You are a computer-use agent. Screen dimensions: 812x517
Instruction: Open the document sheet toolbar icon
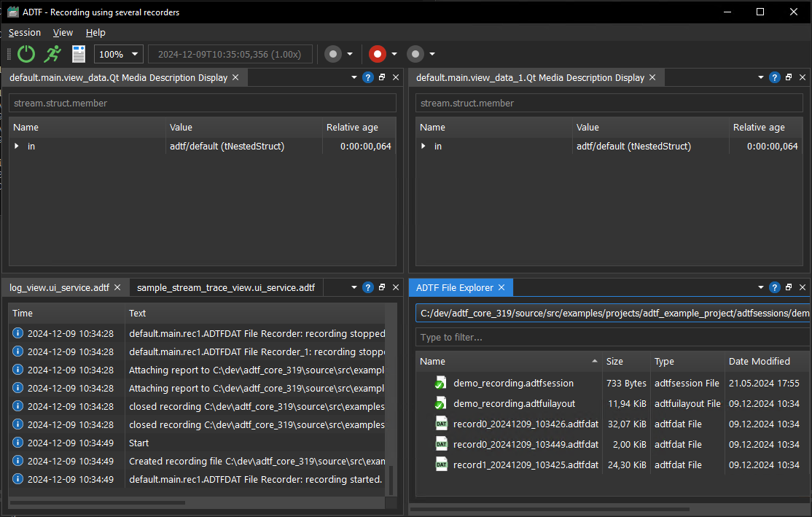pos(78,54)
